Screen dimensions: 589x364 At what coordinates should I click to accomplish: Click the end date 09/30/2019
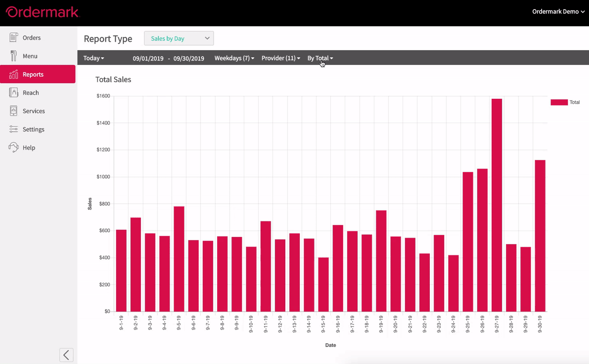tap(189, 58)
